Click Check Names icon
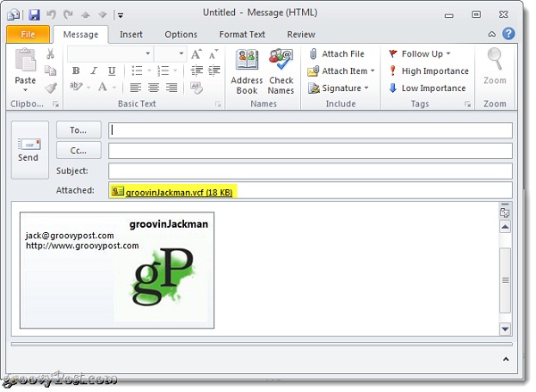The height and width of the screenshot is (392, 536). pos(281,71)
